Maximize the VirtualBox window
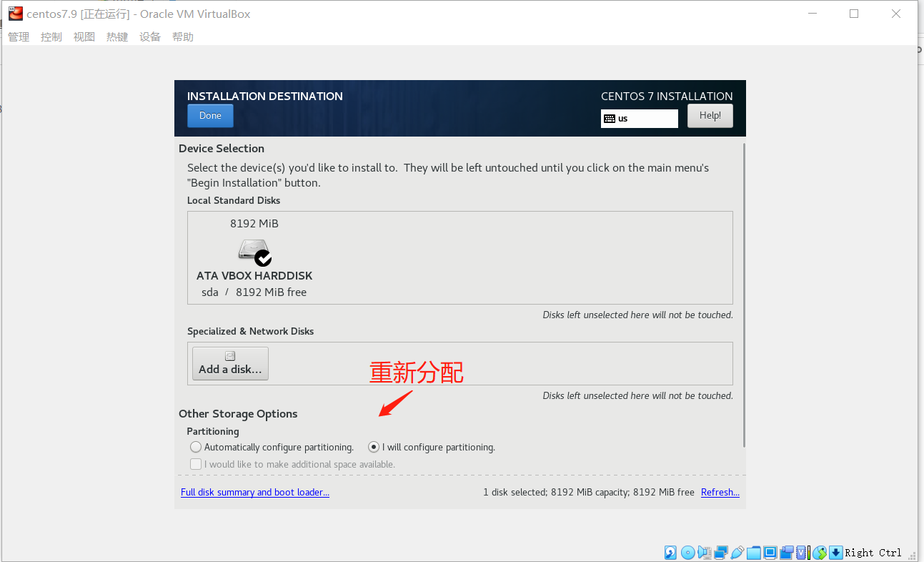 pyautogui.click(x=854, y=14)
